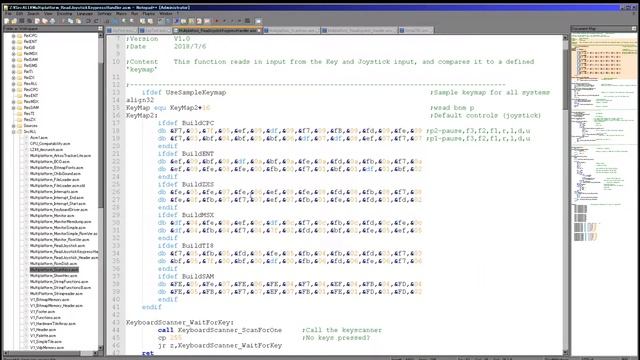This screenshot has width=640, height=360.
Task: Click the 'ifdef BuildCPC' line in code
Action: tap(186, 123)
